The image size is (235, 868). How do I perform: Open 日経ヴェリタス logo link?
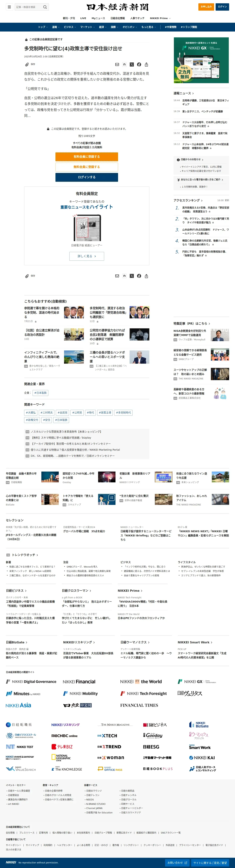coord(190,693)
